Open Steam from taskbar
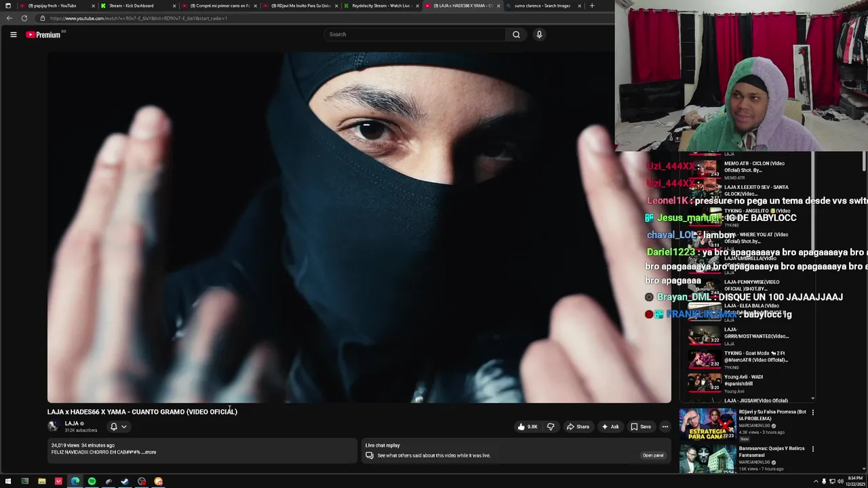This screenshot has height=488, width=868. (125, 481)
